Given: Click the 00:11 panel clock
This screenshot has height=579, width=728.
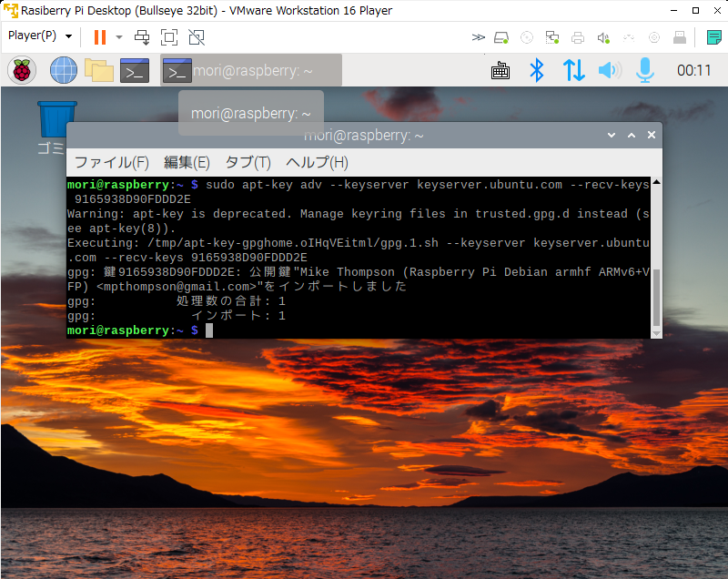Looking at the screenshot, I should tap(693, 71).
